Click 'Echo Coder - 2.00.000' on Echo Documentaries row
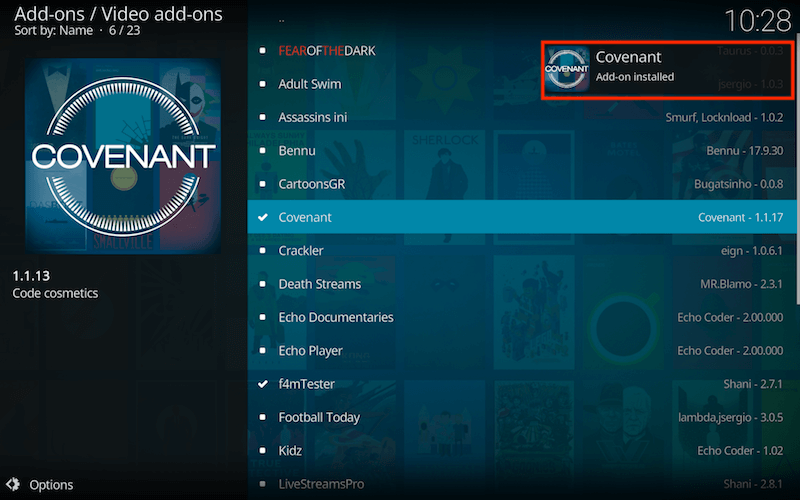The image size is (800, 500). [730, 317]
